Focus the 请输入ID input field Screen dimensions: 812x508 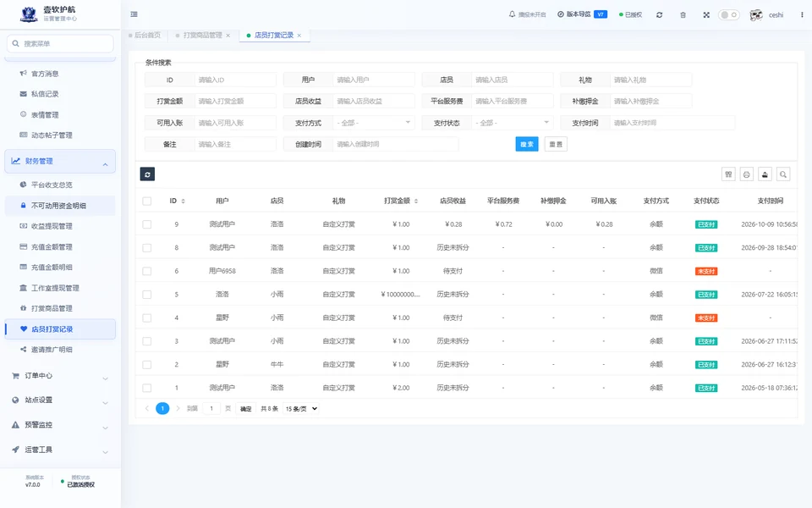tap(235, 80)
